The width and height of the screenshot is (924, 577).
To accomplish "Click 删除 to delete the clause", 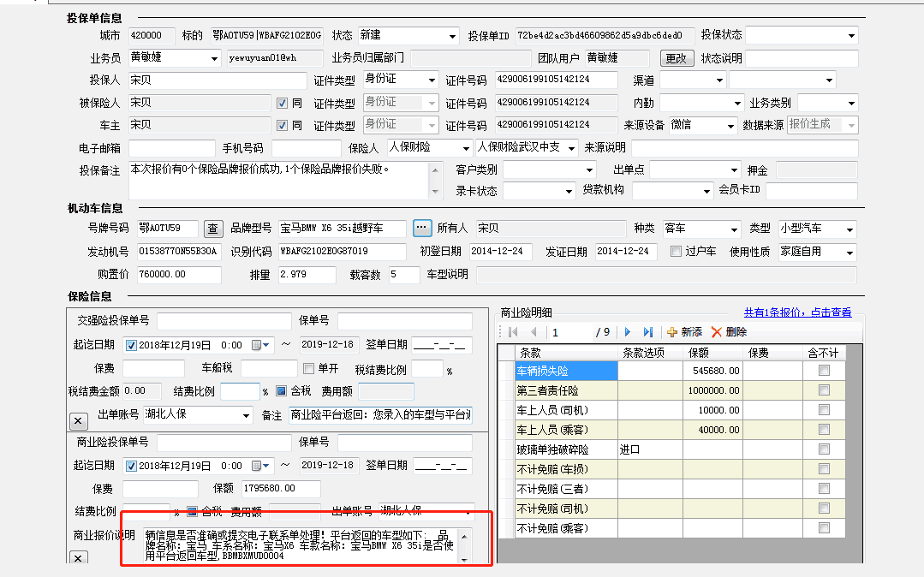I will (x=729, y=332).
